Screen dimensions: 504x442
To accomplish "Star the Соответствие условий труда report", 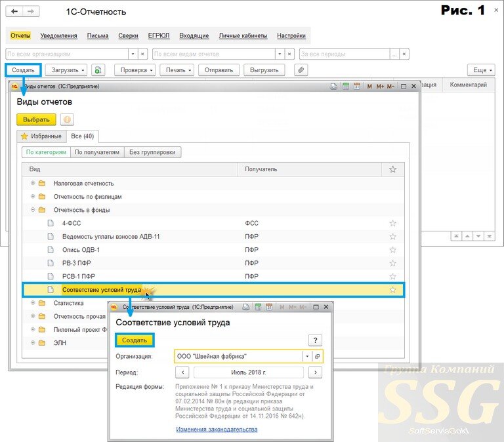I will coord(392,290).
